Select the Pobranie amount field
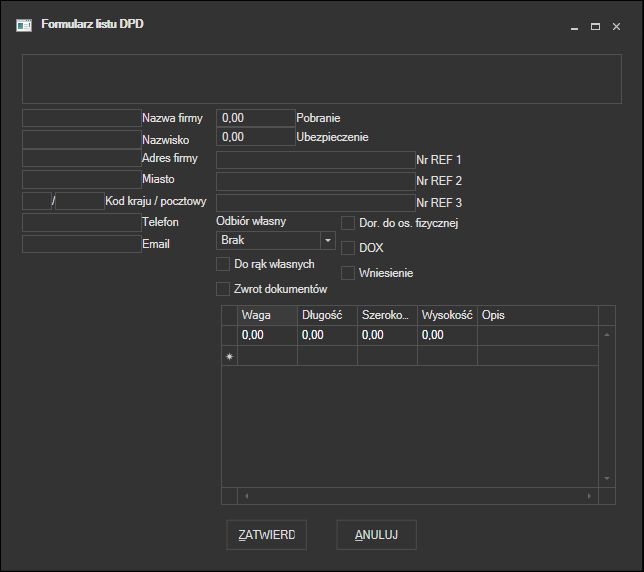The width and height of the screenshot is (644, 572). tap(256, 118)
